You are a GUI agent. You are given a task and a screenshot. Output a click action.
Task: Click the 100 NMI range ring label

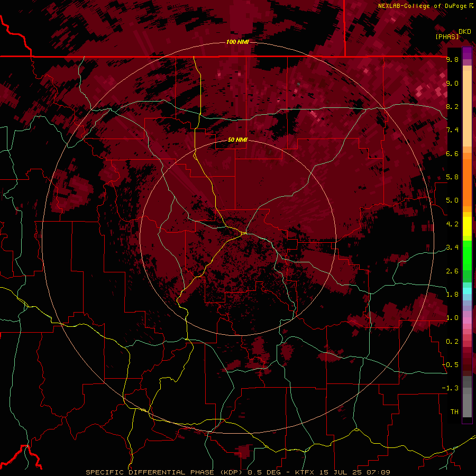pos(237,42)
